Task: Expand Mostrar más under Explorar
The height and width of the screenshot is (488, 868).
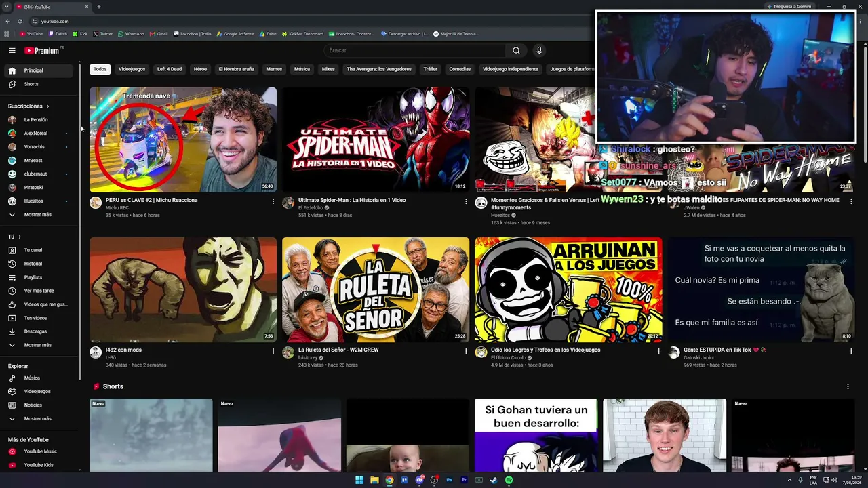Action: [x=38, y=419]
